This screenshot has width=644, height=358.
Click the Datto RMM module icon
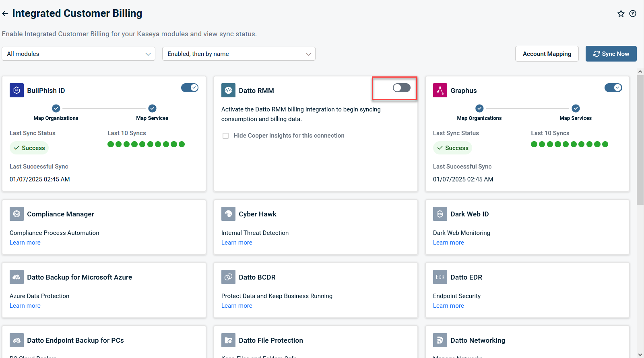click(x=228, y=91)
